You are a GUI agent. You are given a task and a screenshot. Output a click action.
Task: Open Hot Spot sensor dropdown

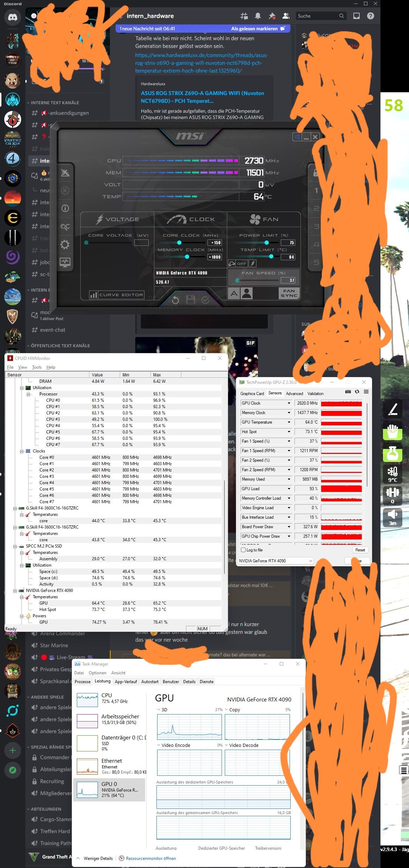289,432
